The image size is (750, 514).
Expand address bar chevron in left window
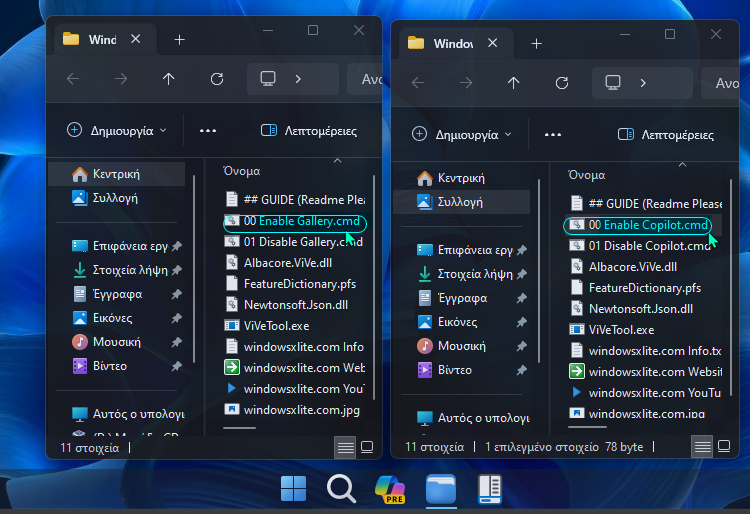pos(298,78)
